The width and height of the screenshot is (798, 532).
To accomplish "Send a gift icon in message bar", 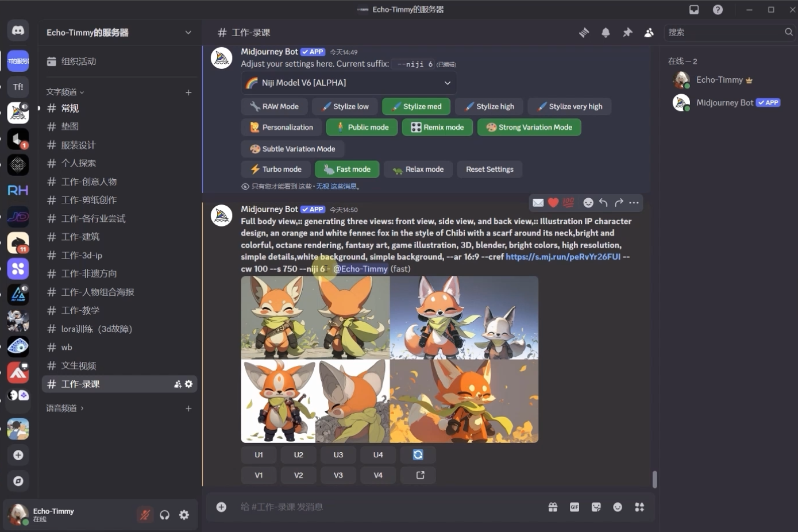I will [x=553, y=507].
